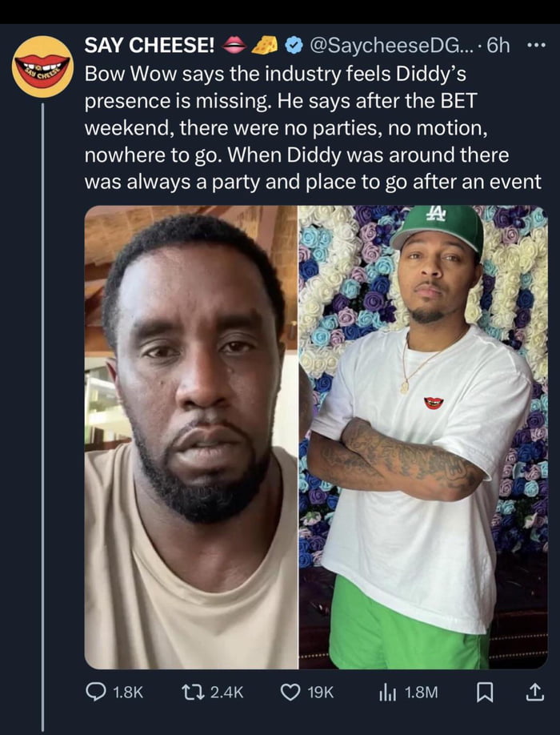Tap the post text about Bow Wow
Screen dimensions: 560x735
(x=312, y=128)
